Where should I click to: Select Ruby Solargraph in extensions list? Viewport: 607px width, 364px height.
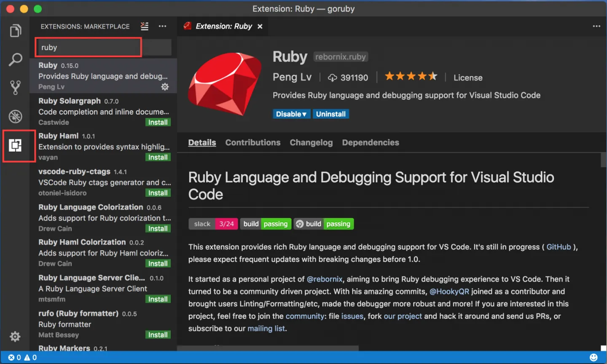(x=103, y=111)
